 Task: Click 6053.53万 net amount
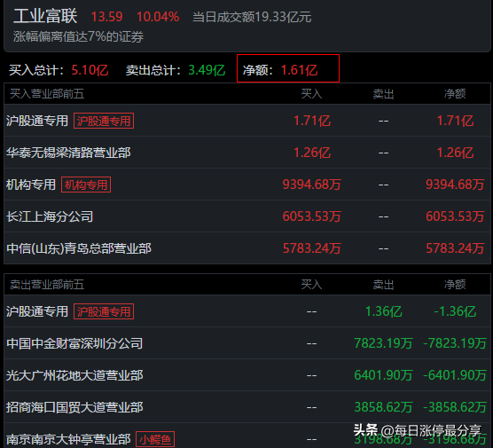(455, 216)
